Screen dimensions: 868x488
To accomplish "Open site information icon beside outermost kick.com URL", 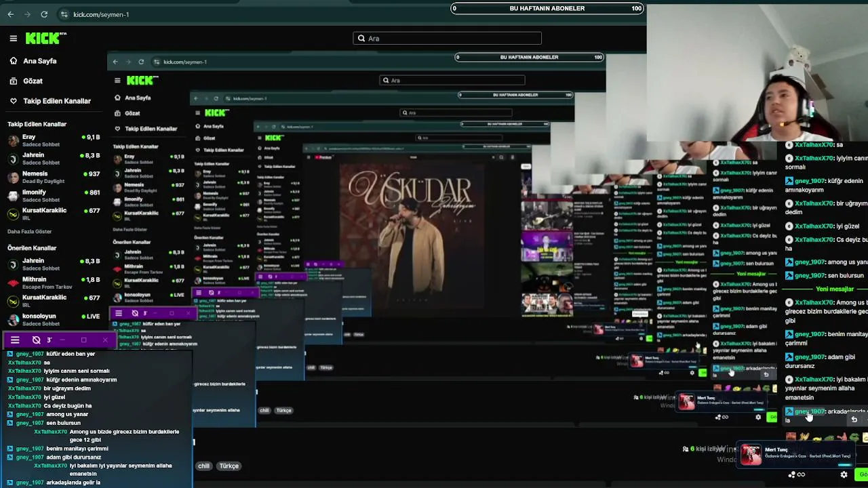I will pos(64,14).
